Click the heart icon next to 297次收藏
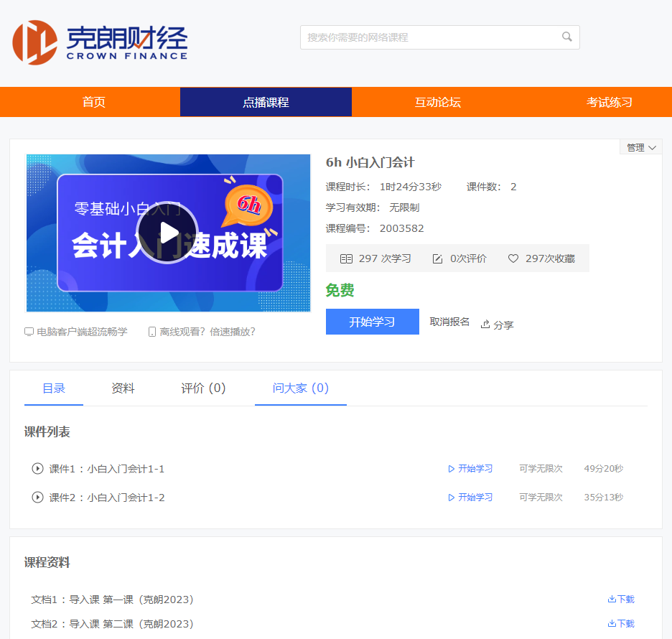The width and height of the screenshot is (672, 639). coord(513,258)
